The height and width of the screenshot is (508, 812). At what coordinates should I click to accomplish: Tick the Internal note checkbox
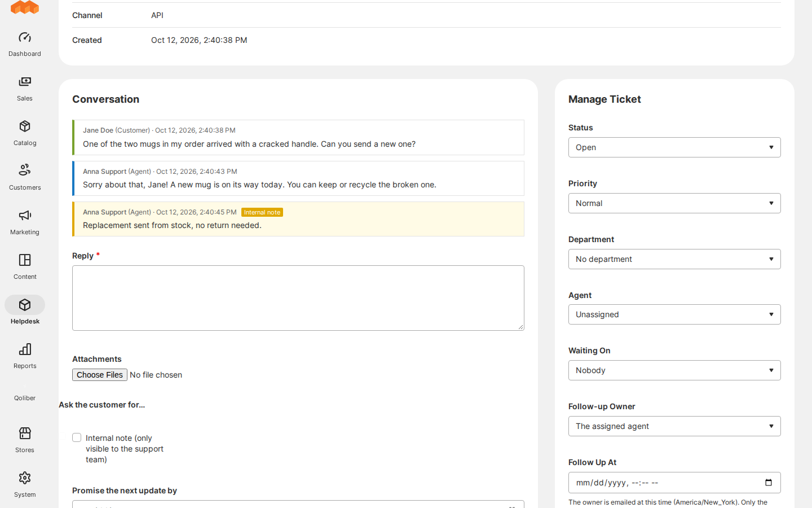[77, 437]
